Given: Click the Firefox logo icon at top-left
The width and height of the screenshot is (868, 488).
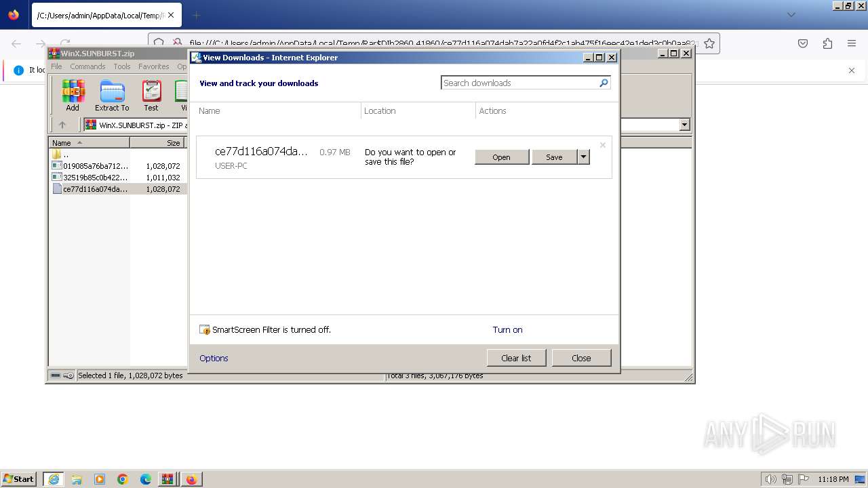Looking at the screenshot, I should click(14, 15).
